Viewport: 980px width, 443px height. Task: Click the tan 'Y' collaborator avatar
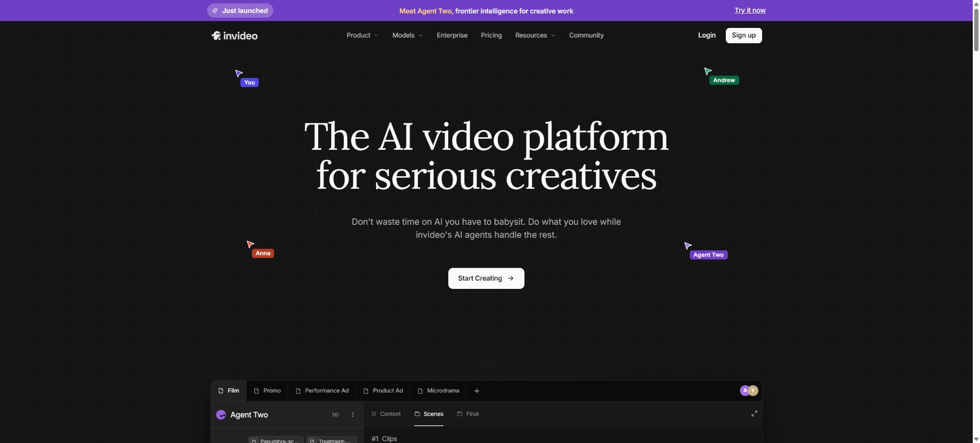753,391
